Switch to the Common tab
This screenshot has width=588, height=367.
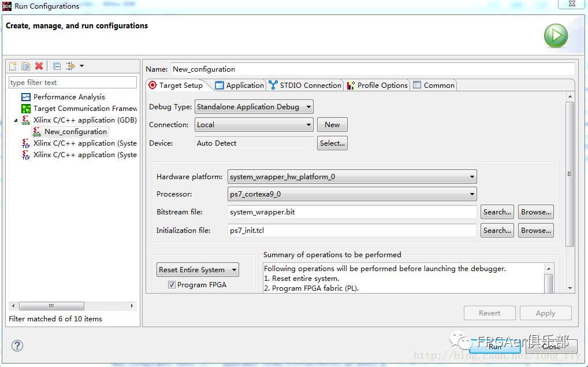[x=434, y=86]
